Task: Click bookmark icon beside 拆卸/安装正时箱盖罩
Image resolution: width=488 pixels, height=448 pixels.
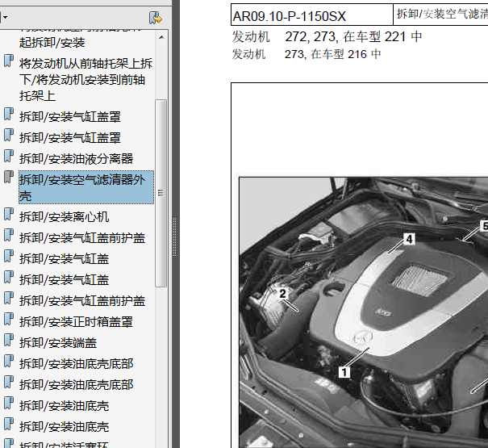Action: pyautogui.click(x=9, y=320)
